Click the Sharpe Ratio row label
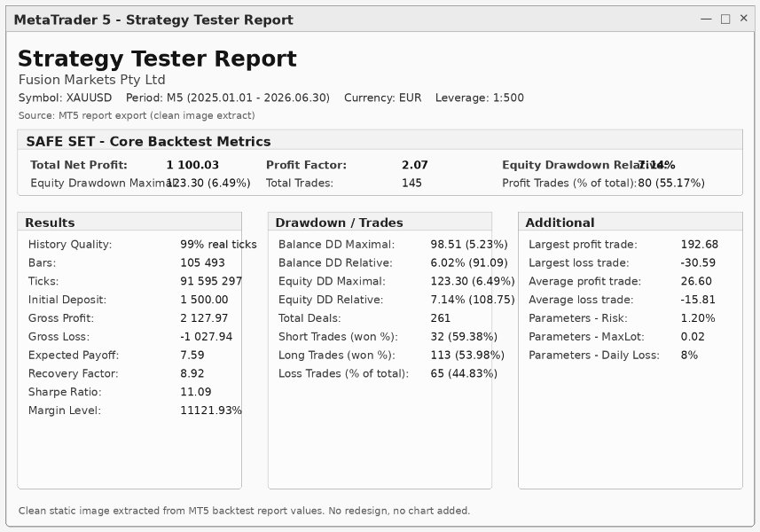 point(65,392)
